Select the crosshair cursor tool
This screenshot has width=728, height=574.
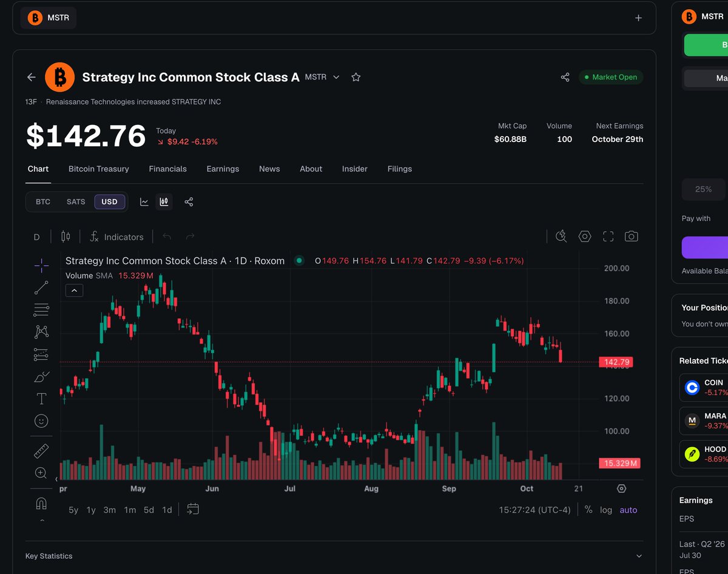(41, 265)
